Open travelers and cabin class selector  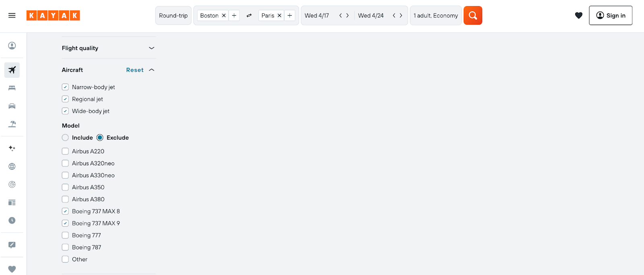click(436, 15)
